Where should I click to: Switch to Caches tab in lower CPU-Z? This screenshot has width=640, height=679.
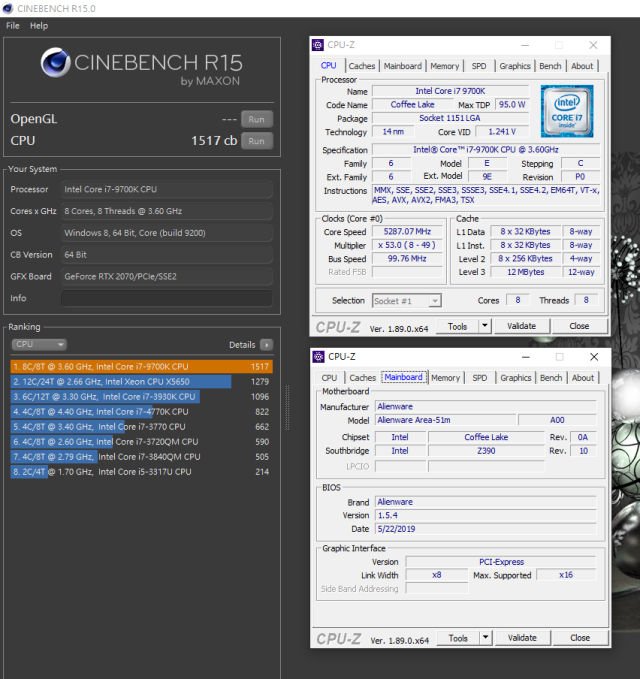pos(362,378)
